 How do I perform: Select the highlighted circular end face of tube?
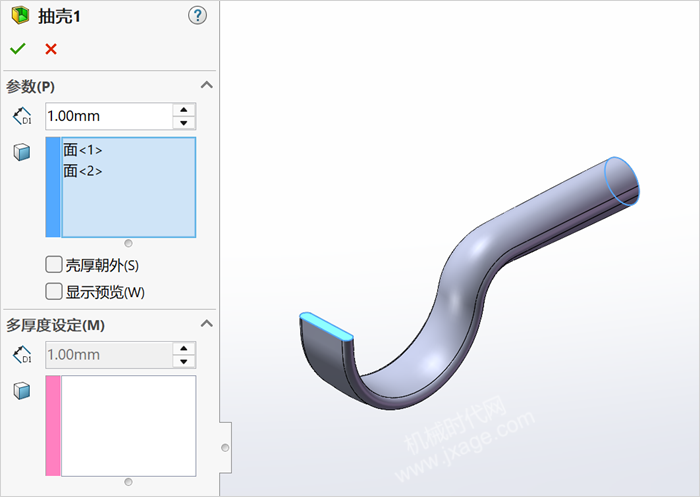tap(623, 182)
